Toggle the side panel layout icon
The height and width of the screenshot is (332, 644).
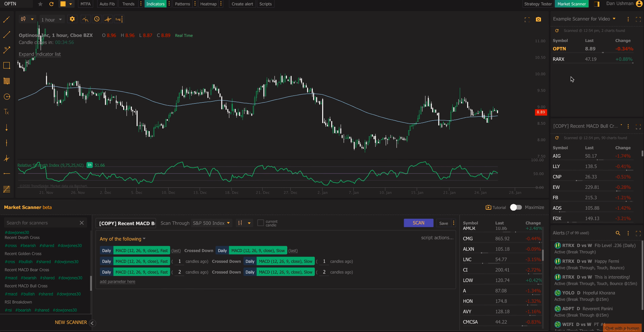coord(597,4)
